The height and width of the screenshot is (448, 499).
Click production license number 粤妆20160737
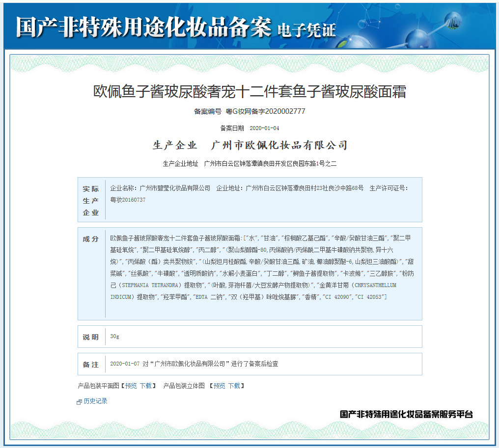point(128,200)
